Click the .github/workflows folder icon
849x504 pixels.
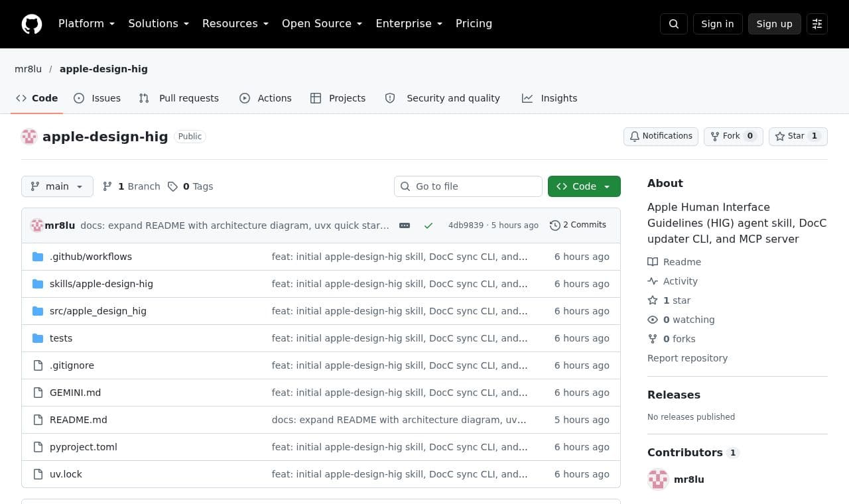click(38, 257)
